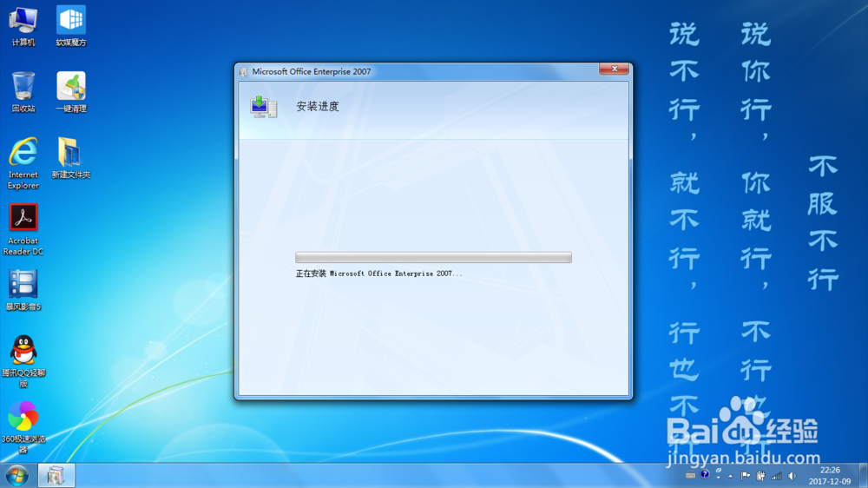This screenshot has width=868, height=488.
Task: Open the 软媒魔方 desktop icon
Action: [x=71, y=26]
